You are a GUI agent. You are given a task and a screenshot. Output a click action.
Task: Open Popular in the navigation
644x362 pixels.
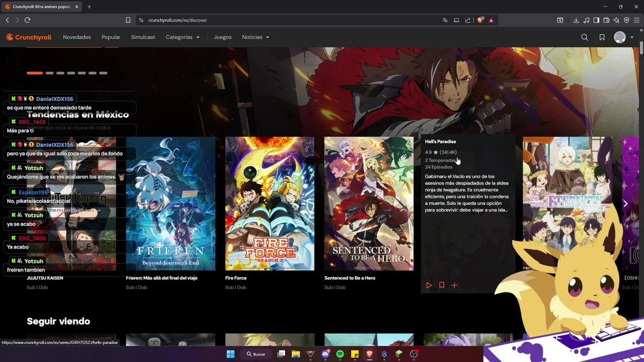[111, 37]
